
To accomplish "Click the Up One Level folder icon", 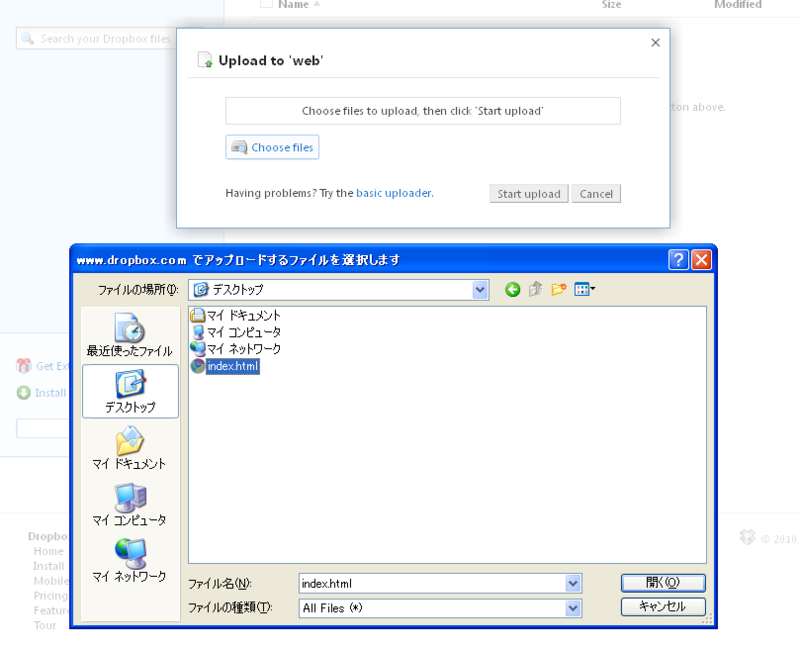I will pos(533,289).
